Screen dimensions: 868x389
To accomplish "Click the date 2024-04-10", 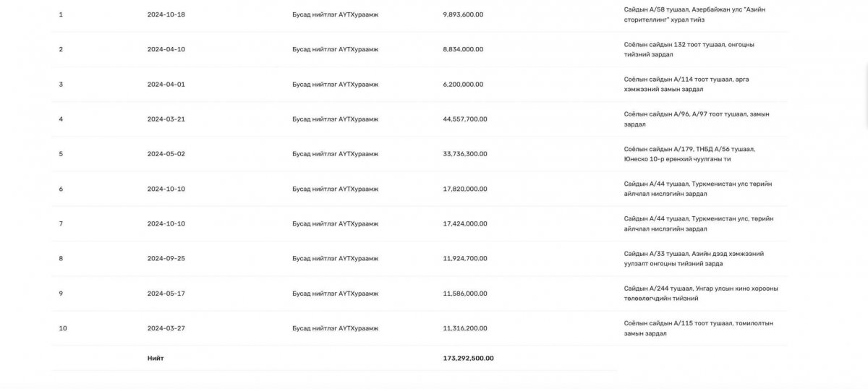I will [x=166, y=49].
